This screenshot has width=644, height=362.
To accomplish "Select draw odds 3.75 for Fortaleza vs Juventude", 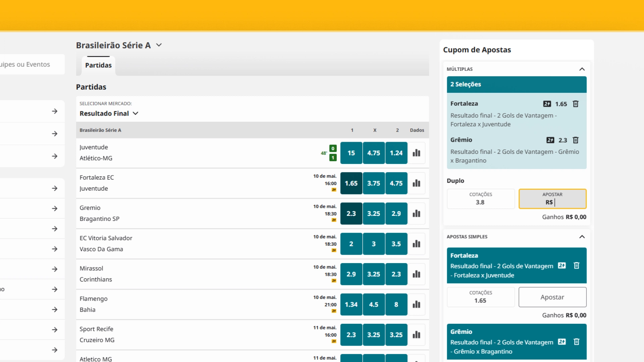I will (374, 183).
